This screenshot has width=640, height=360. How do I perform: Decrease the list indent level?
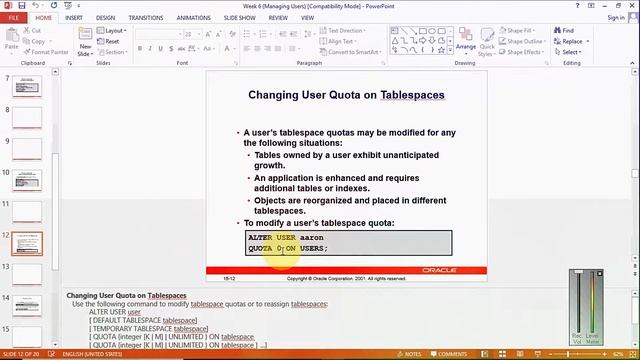[283, 34]
